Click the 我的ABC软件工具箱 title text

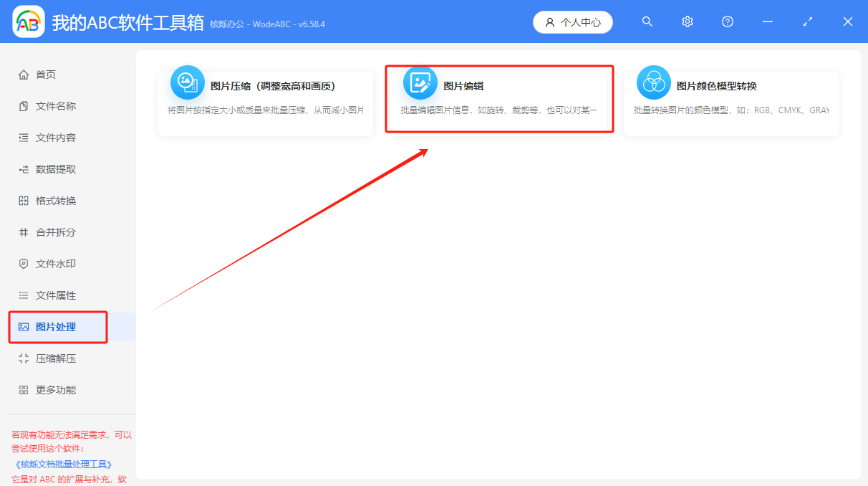pyautogui.click(x=128, y=22)
